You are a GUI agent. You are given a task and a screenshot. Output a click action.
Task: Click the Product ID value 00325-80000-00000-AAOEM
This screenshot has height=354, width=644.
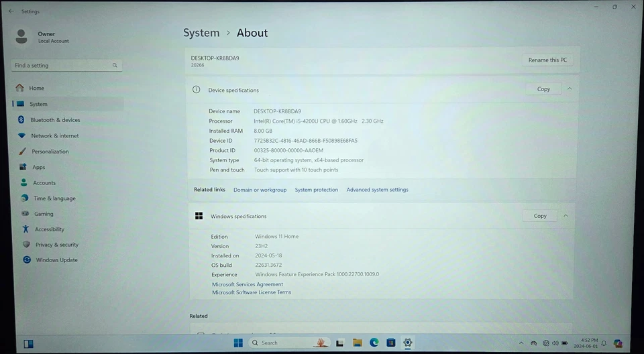pos(288,150)
